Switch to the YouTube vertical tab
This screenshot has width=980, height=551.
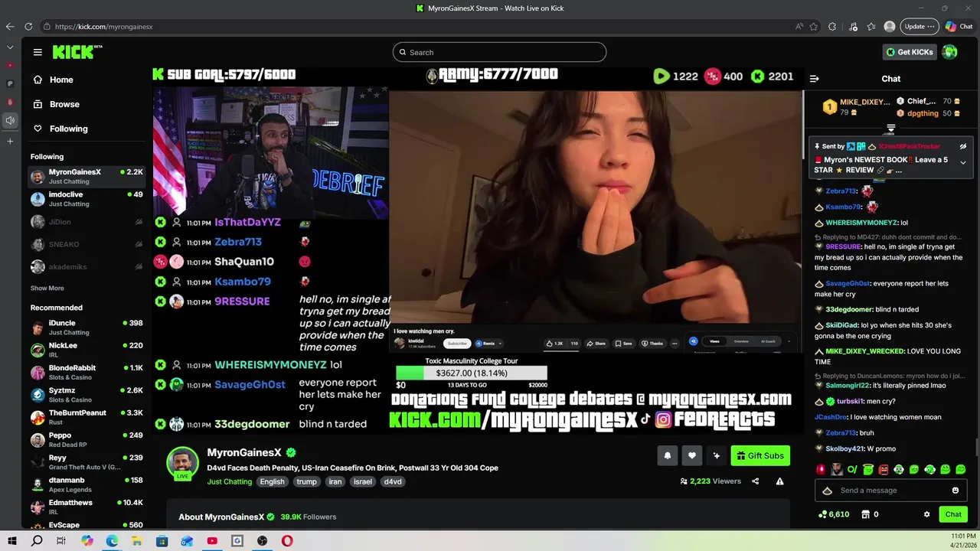(x=10, y=65)
